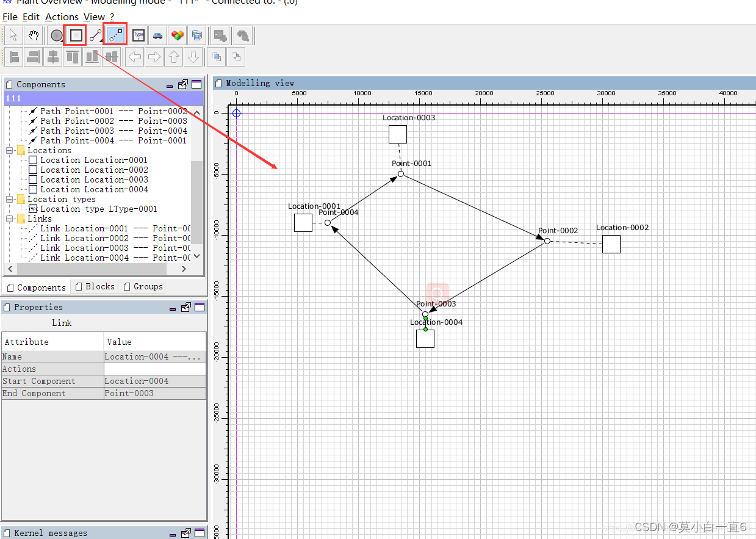This screenshot has width=756, height=539.
Task: Collapse the Links folder in tree
Action: [x=10, y=219]
